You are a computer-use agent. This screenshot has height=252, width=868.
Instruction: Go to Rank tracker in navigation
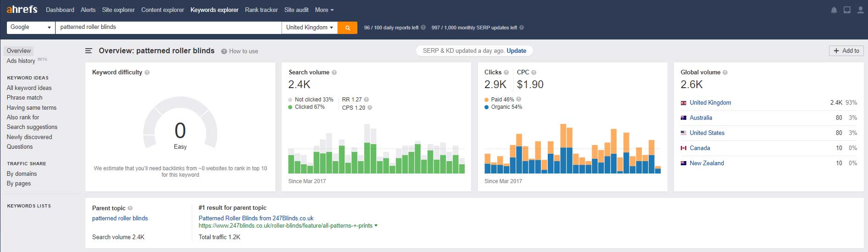[261, 10]
